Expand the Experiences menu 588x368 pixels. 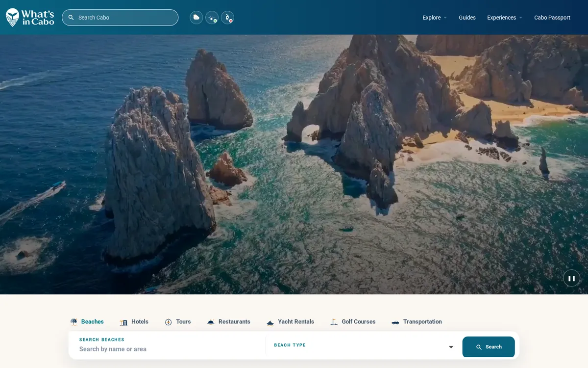coord(505,18)
